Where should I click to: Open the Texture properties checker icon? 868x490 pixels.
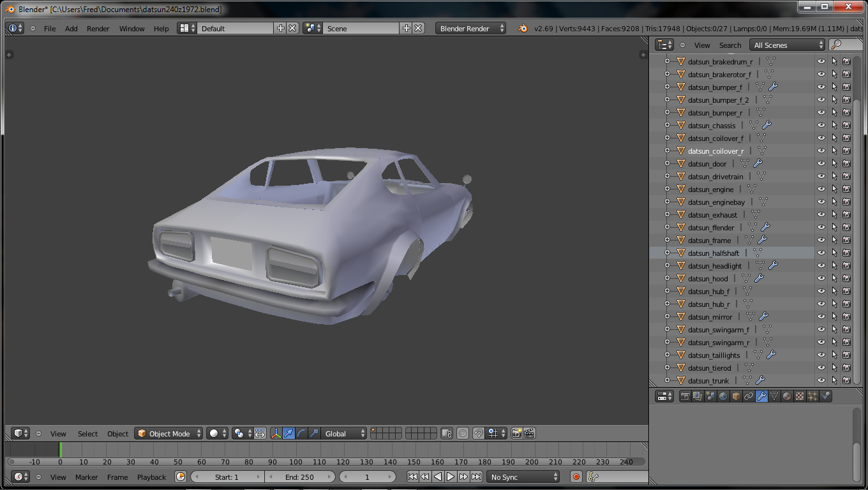800,396
